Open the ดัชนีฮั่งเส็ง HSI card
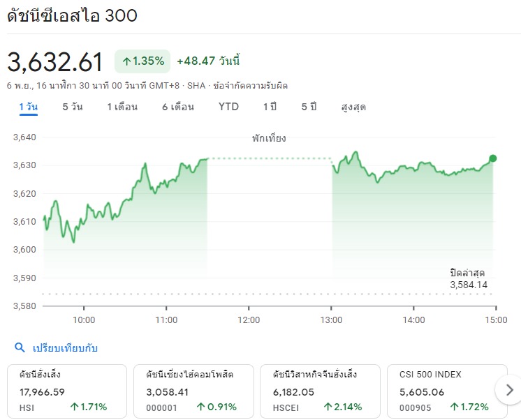The image size is (521, 420). 67,391
